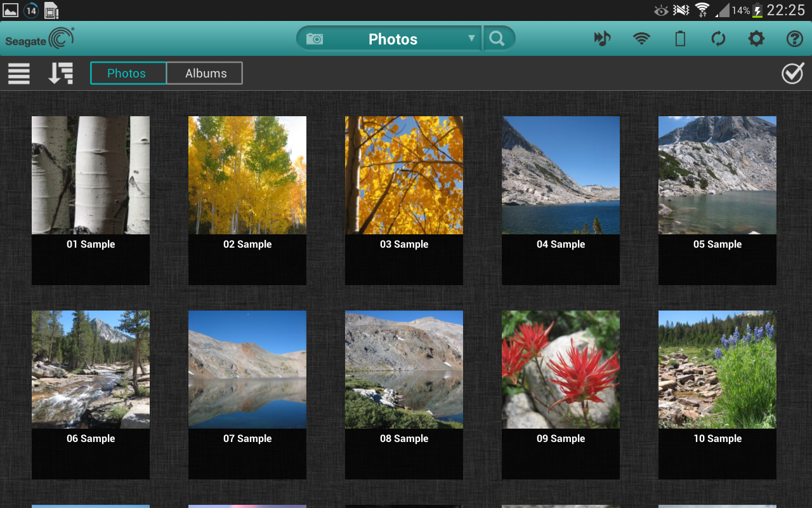Open the settings gear icon
Image resolution: width=812 pixels, height=508 pixels.
tap(756, 39)
